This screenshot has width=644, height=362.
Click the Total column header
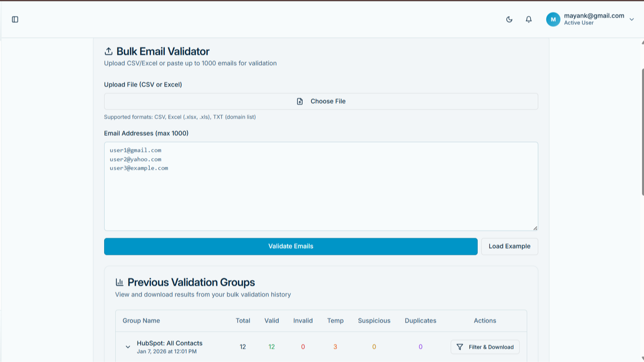pyautogui.click(x=243, y=320)
